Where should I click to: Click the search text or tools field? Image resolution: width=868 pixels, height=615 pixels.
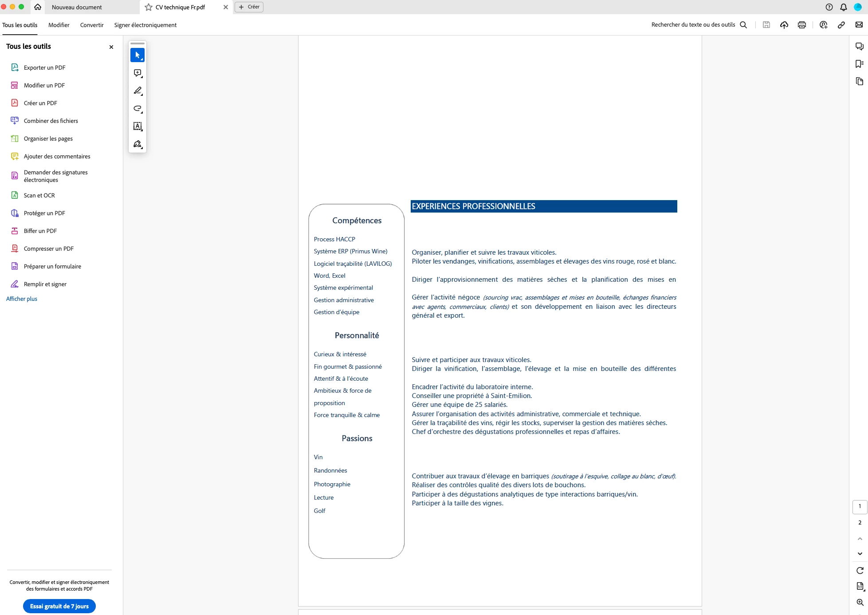tap(693, 25)
